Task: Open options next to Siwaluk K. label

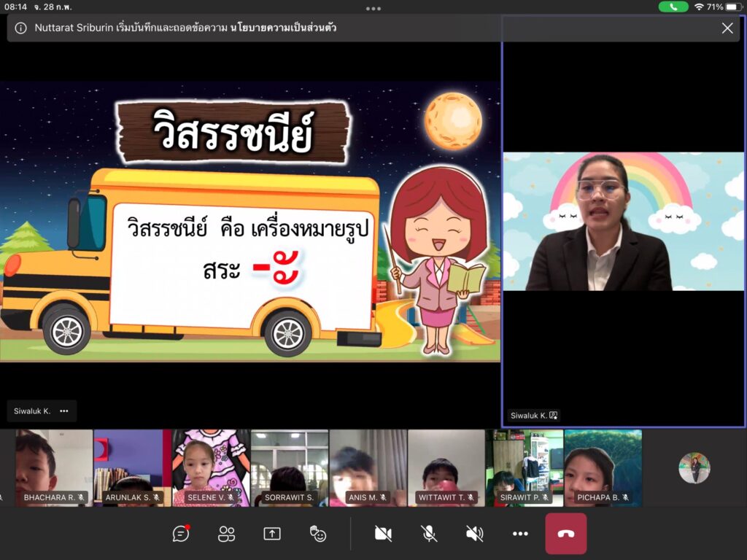Action: click(x=64, y=411)
